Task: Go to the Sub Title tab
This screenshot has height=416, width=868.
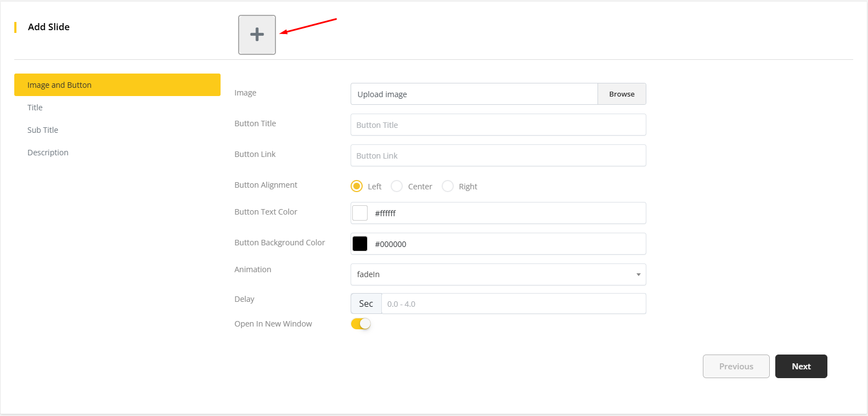Action: tap(43, 130)
